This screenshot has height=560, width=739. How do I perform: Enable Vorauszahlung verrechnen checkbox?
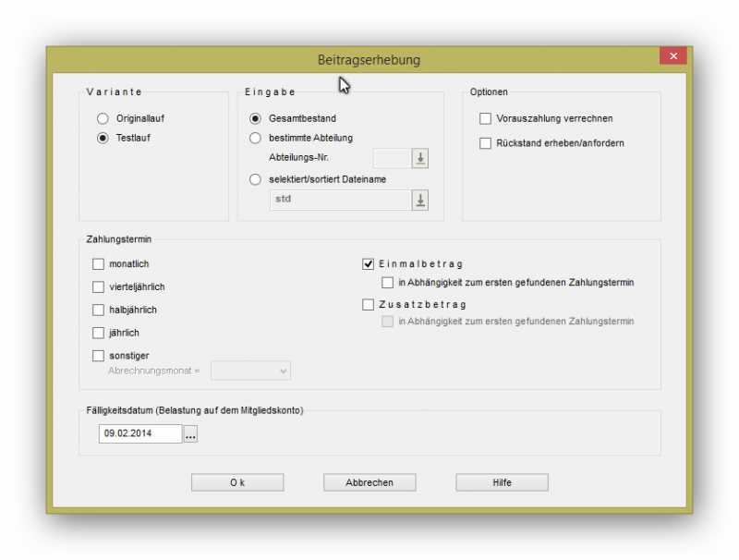[485, 118]
